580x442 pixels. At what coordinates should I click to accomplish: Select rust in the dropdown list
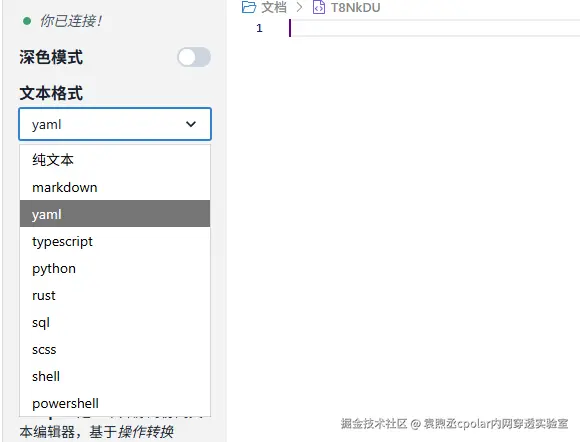click(115, 295)
